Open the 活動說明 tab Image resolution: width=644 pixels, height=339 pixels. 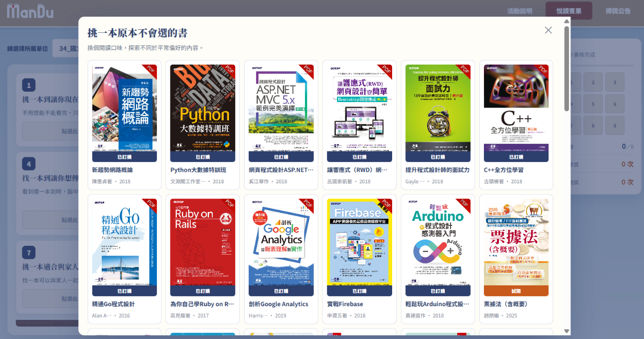click(x=520, y=11)
